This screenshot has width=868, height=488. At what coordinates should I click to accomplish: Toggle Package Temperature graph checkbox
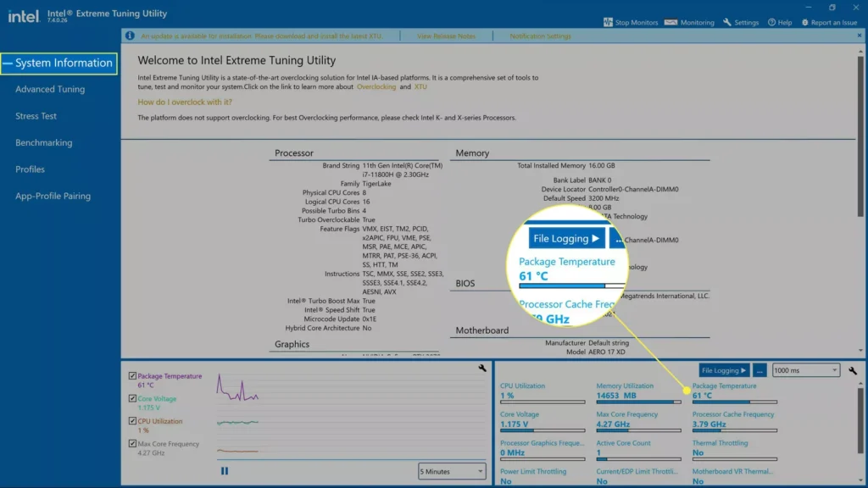tap(132, 375)
